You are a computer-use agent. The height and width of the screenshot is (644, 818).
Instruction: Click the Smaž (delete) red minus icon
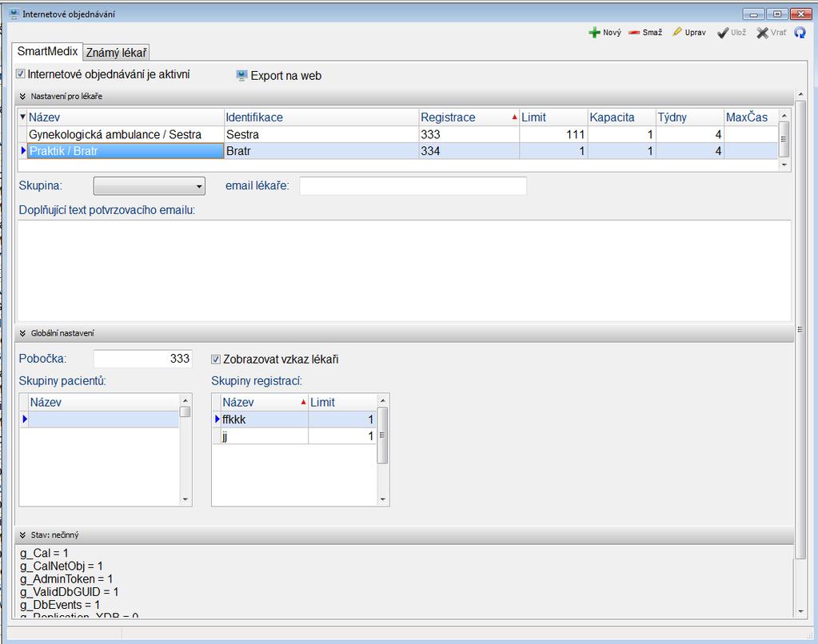[x=634, y=33]
